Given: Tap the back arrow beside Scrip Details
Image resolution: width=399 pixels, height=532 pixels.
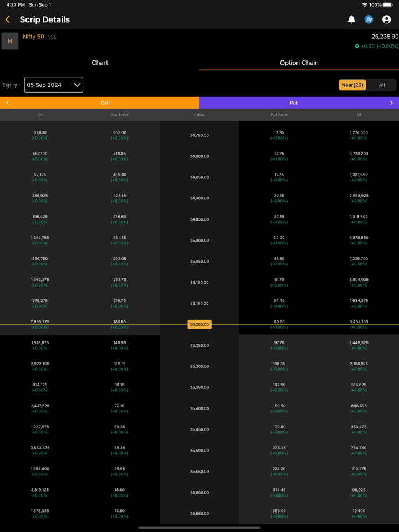Looking at the screenshot, I should point(8,19).
